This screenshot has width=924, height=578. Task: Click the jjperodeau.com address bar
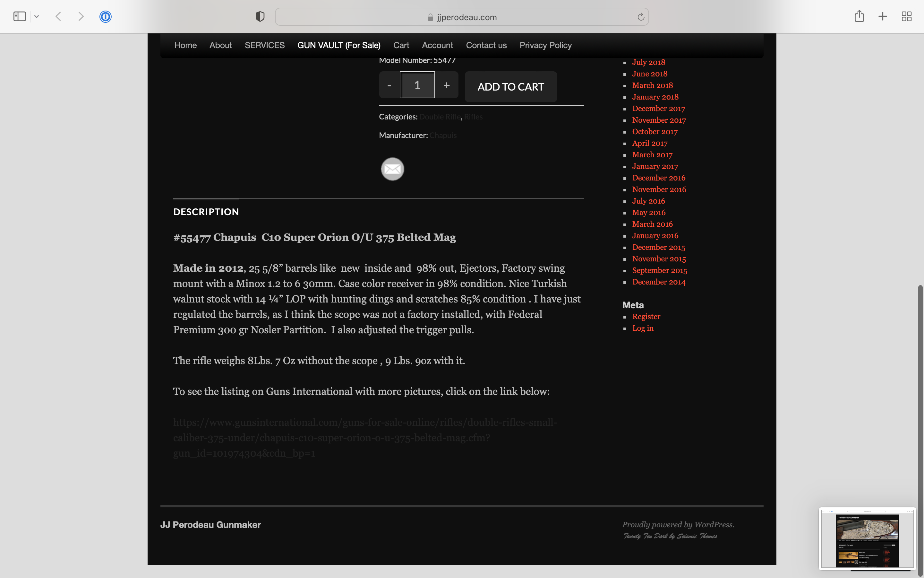(x=462, y=17)
